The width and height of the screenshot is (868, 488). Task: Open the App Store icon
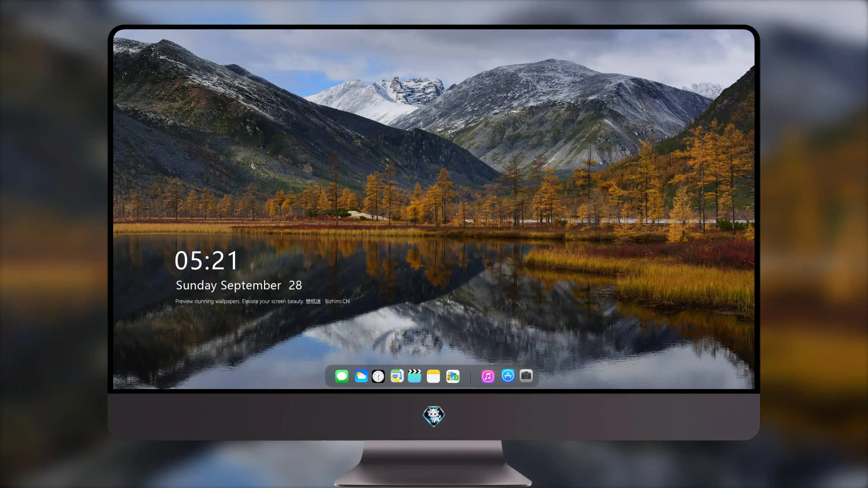click(x=508, y=375)
